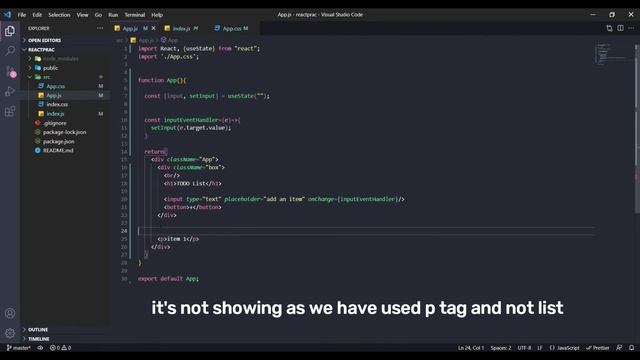This screenshot has width=640, height=360.
Task: Change the UTF-8 encoding
Action: tap(524, 348)
